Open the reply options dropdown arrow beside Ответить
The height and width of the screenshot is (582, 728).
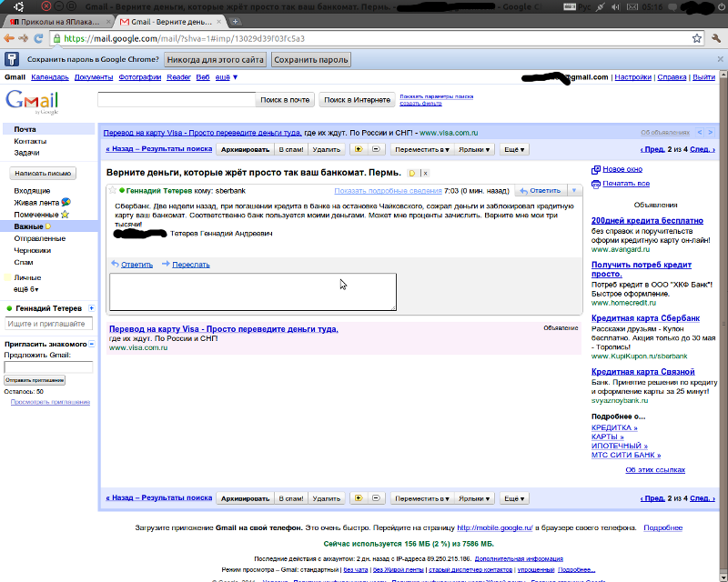pos(574,190)
